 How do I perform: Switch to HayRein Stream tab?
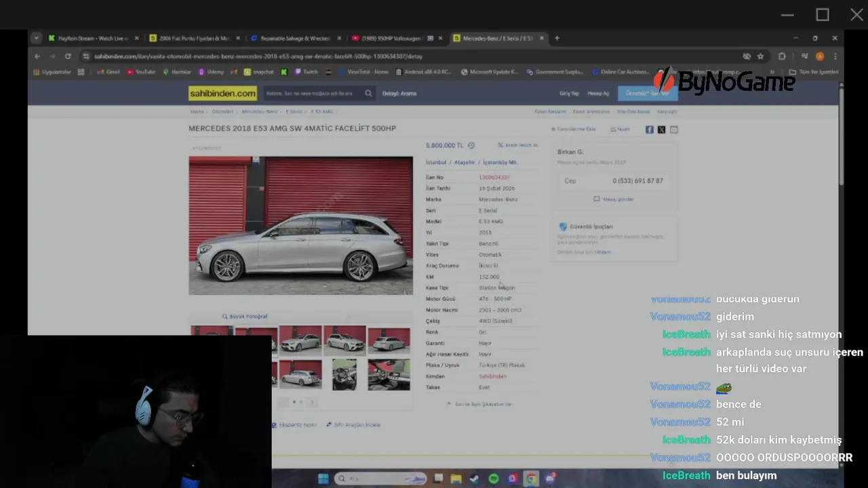tap(93, 38)
